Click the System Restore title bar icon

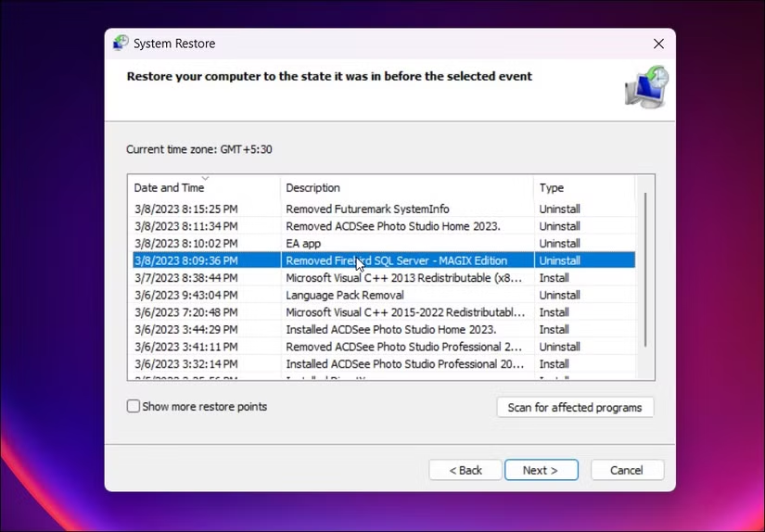[121, 43]
